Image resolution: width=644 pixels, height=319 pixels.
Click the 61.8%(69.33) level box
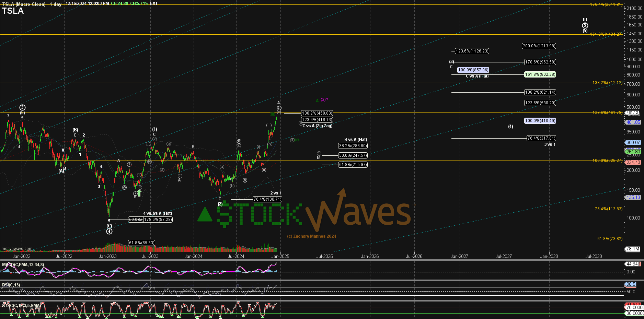[x=142, y=243]
